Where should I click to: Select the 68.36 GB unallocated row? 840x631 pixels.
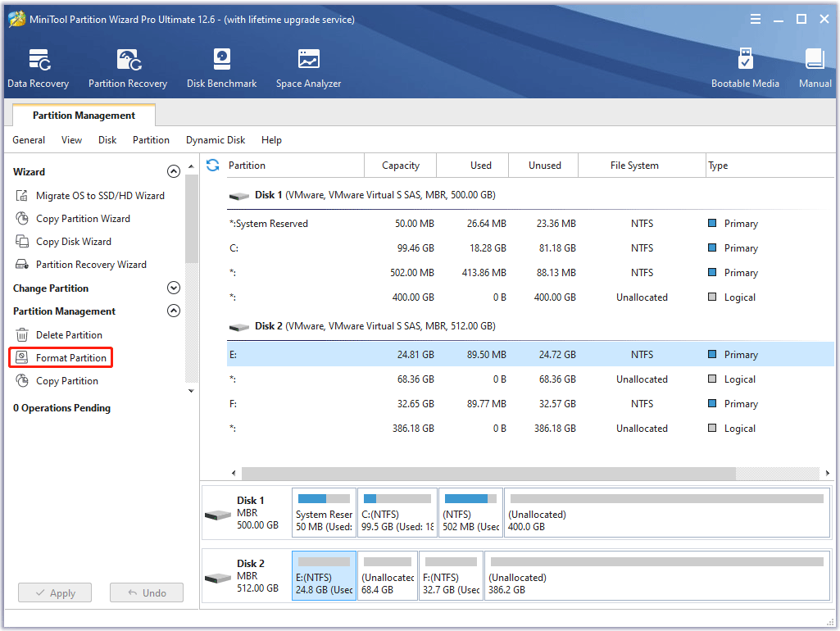(530, 379)
